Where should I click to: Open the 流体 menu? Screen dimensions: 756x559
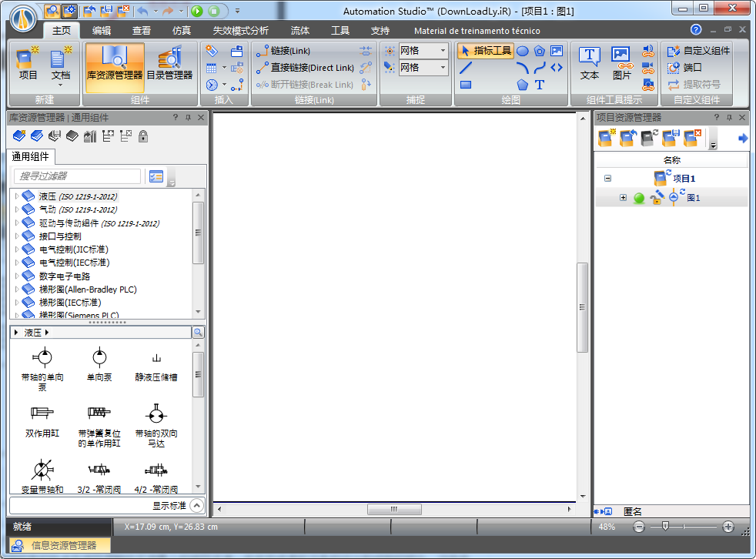coord(299,31)
